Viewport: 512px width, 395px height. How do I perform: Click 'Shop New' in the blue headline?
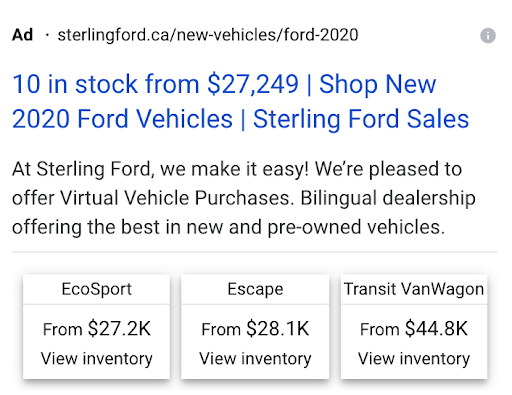coord(377,84)
